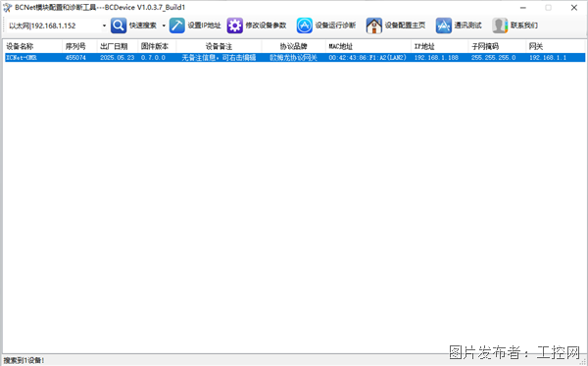Select serial number 455074 cell

pos(75,58)
